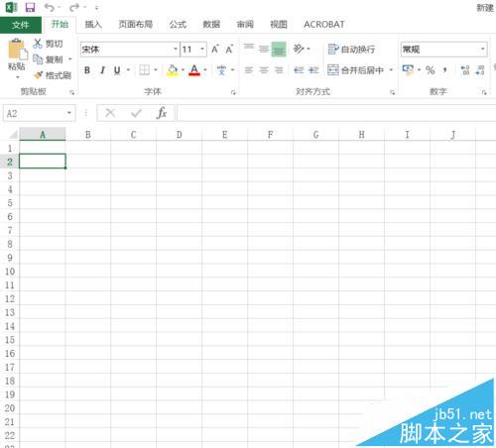This screenshot has height=448, width=496.
Task: Launch clipboard pane dialog launcher
Action: pos(72,92)
